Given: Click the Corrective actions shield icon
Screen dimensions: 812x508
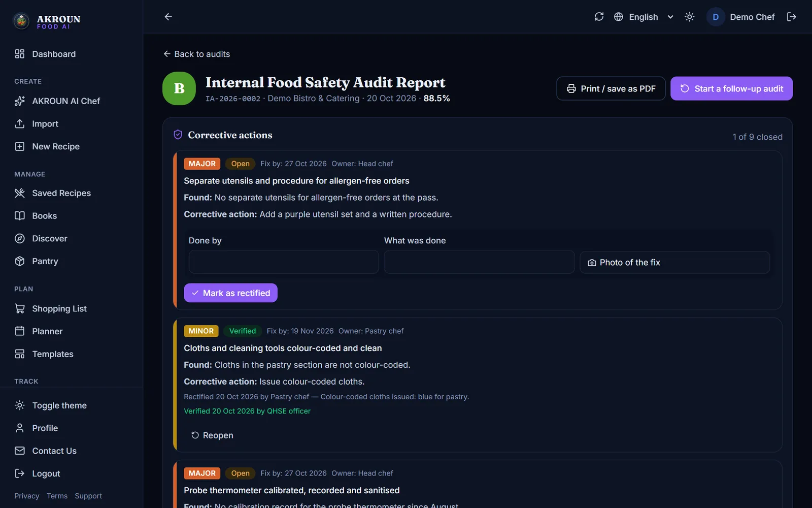Looking at the screenshot, I should pos(178,135).
